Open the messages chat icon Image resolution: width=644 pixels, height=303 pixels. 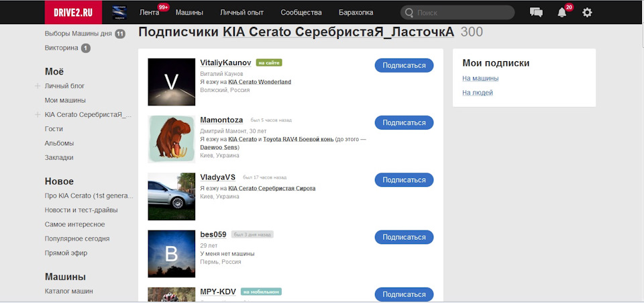tap(536, 12)
